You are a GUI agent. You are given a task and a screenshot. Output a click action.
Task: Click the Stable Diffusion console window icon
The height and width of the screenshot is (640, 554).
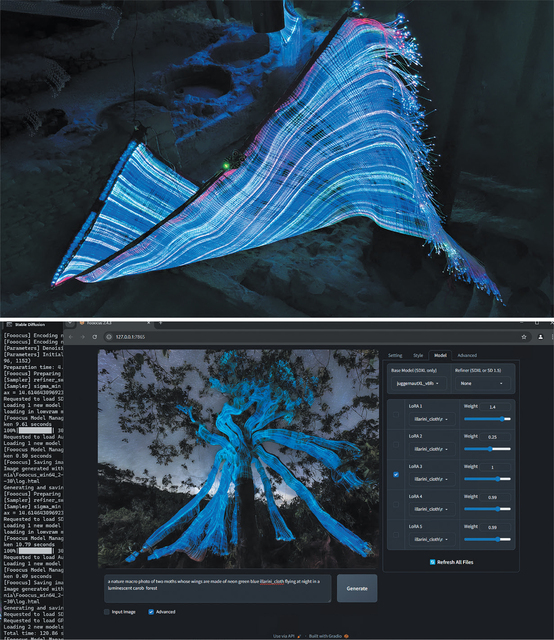pyautogui.click(x=9, y=324)
